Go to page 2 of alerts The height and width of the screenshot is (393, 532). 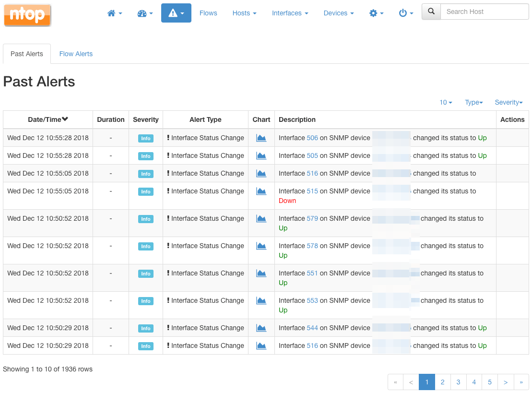click(x=442, y=382)
